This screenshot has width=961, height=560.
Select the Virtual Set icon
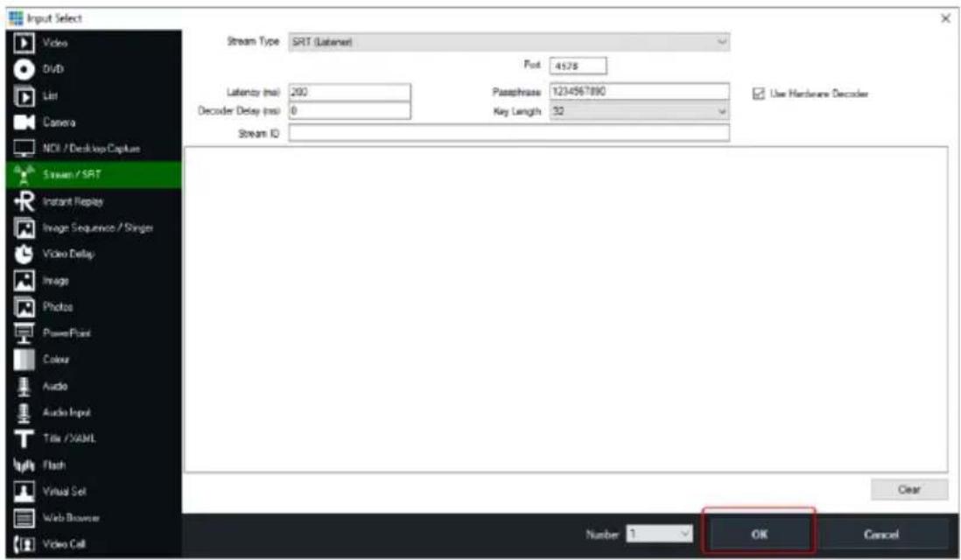coord(24,492)
